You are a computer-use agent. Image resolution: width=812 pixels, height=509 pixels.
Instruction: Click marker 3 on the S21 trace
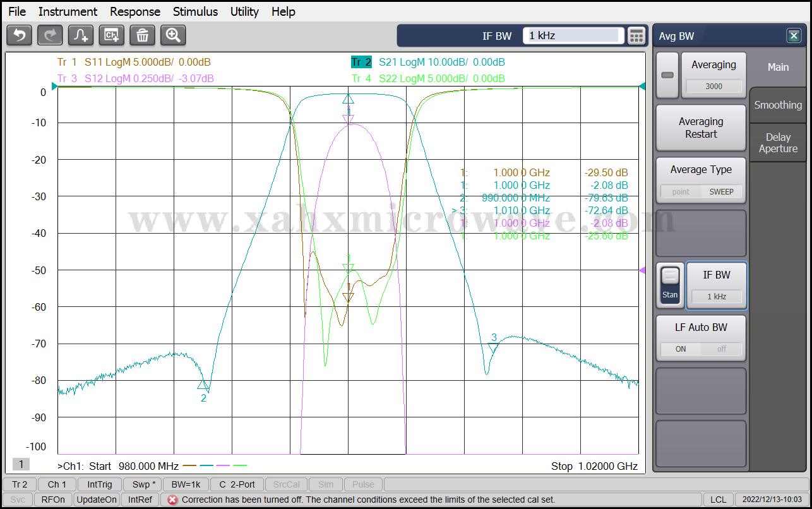[493, 347]
